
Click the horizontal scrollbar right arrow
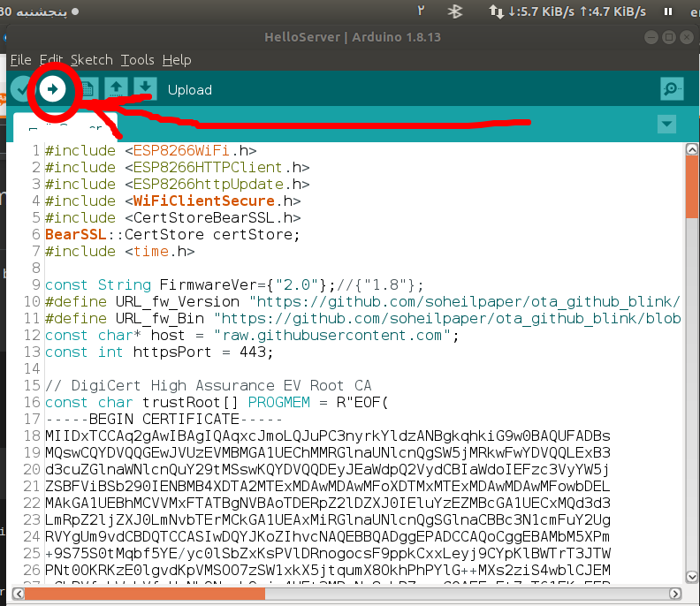click(675, 594)
